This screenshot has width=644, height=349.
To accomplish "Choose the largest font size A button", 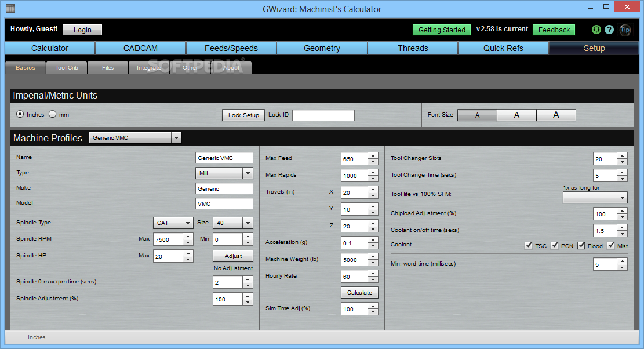I will 556,115.
